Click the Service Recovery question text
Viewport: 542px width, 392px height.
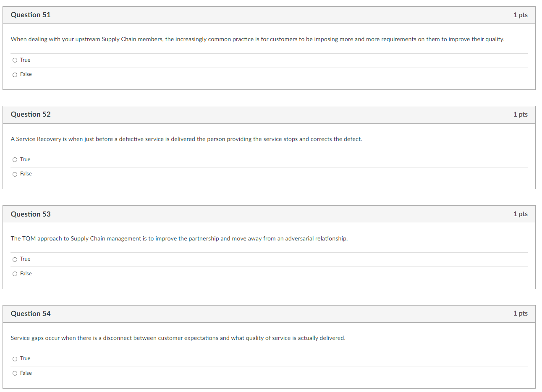point(186,139)
